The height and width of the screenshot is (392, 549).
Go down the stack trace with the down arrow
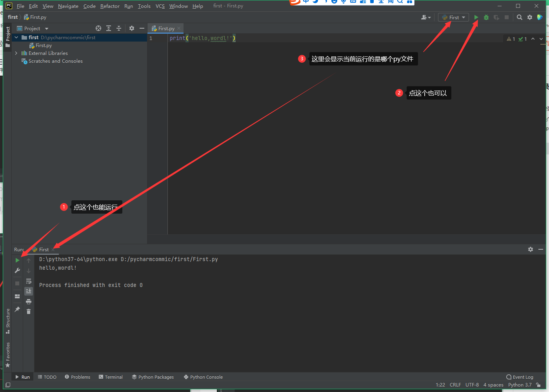point(29,271)
